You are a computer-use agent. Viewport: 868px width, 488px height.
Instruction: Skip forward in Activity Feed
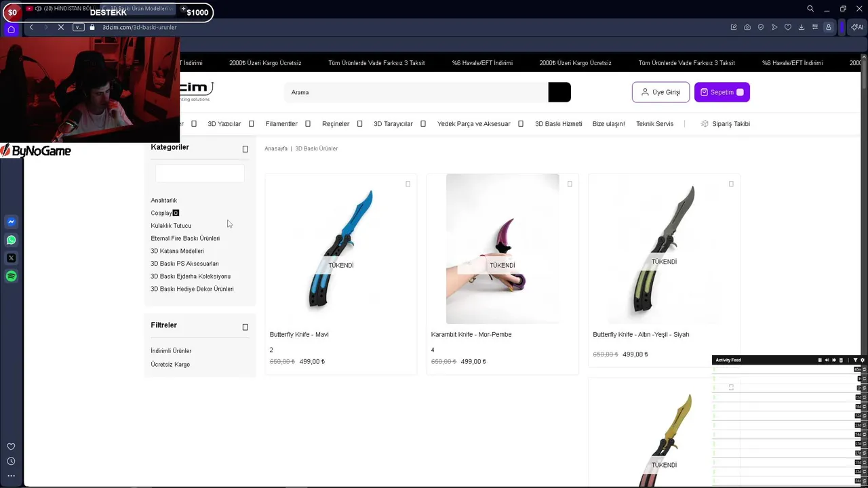pyautogui.click(x=834, y=360)
